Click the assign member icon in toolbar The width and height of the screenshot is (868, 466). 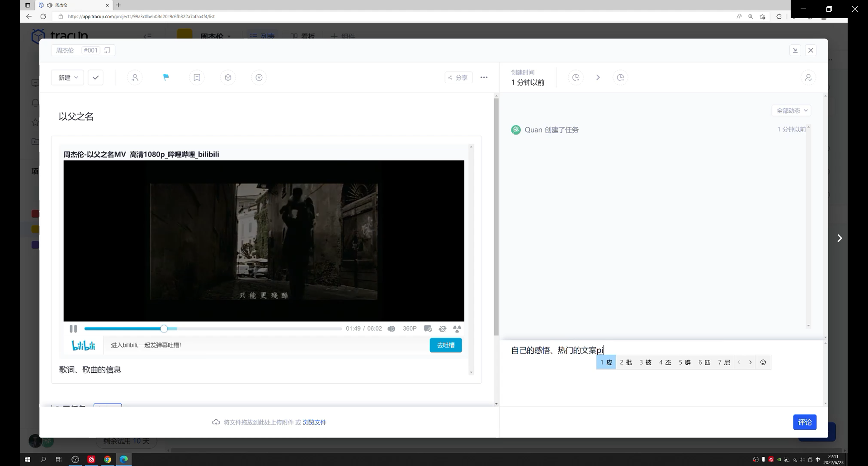[x=135, y=78]
